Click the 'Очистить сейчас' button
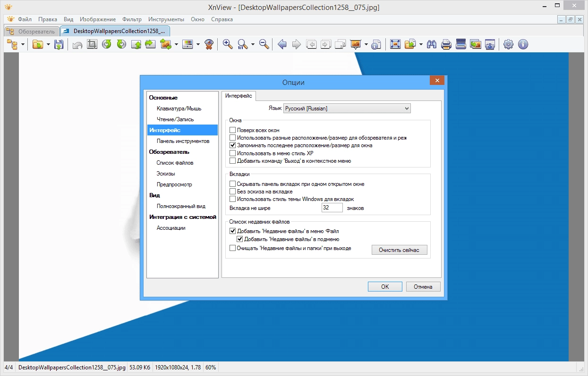Viewport: 588px width, 376px height. pyautogui.click(x=399, y=250)
